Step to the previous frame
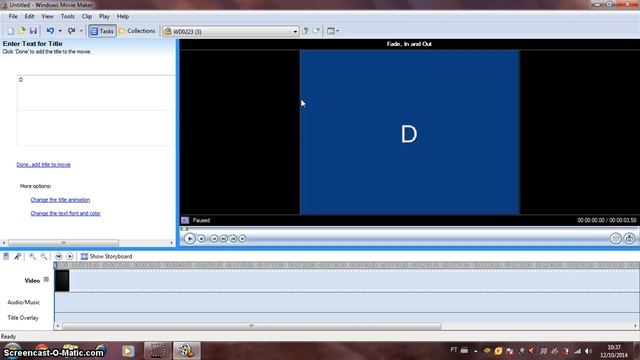640x360 pixels. click(224, 238)
